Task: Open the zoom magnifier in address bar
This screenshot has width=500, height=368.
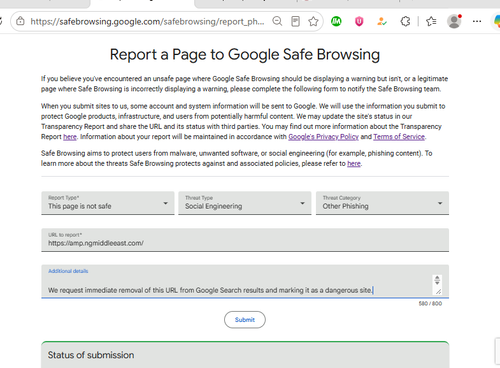Action: (277, 21)
